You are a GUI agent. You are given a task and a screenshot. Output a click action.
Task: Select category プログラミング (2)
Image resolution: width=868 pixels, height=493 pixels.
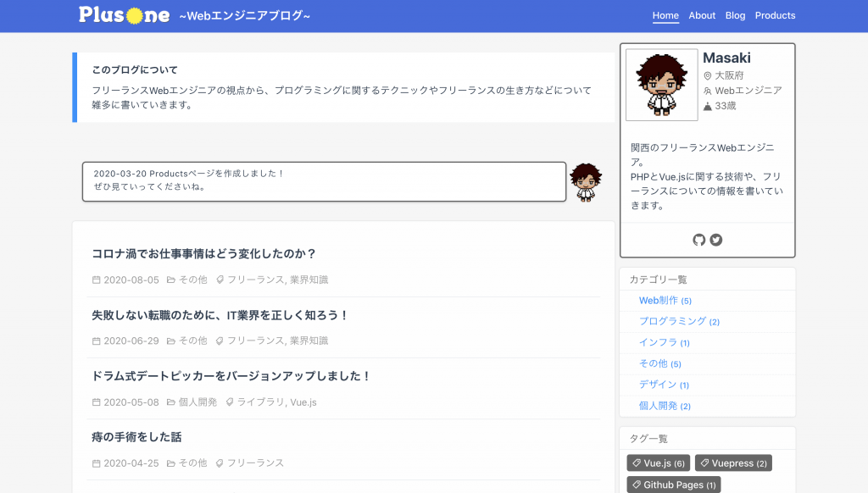679,322
